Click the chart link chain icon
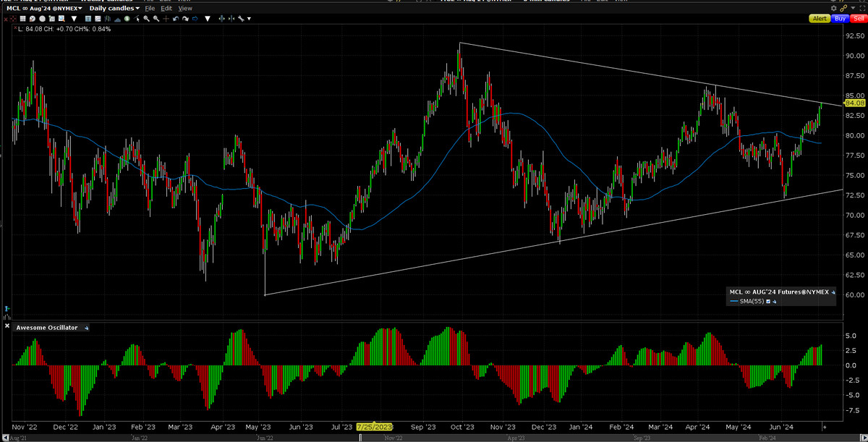Image resolution: width=868 pixels, height=442 pixels. pos(844,8)
